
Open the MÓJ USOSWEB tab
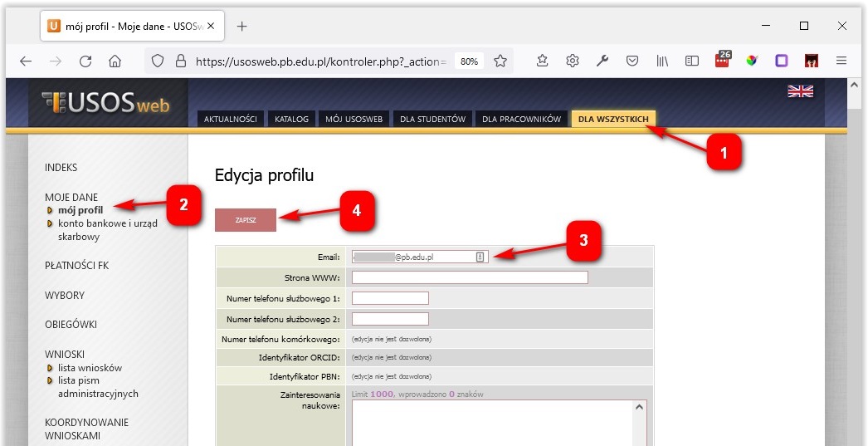coord(354,119)
